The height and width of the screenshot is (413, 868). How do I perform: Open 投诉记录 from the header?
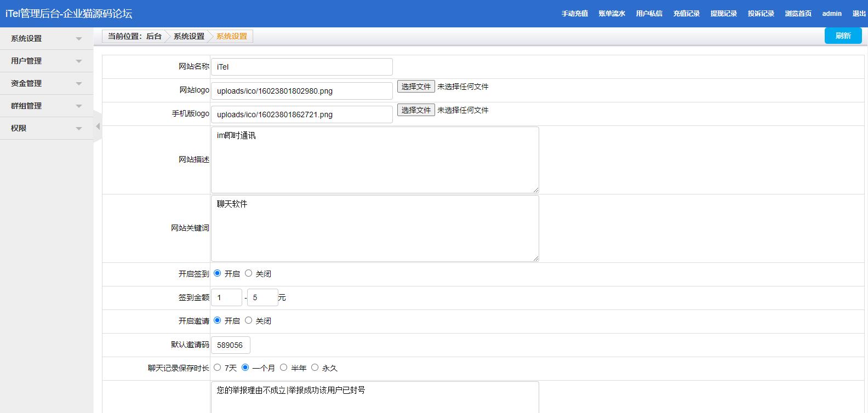coord(761,14)
